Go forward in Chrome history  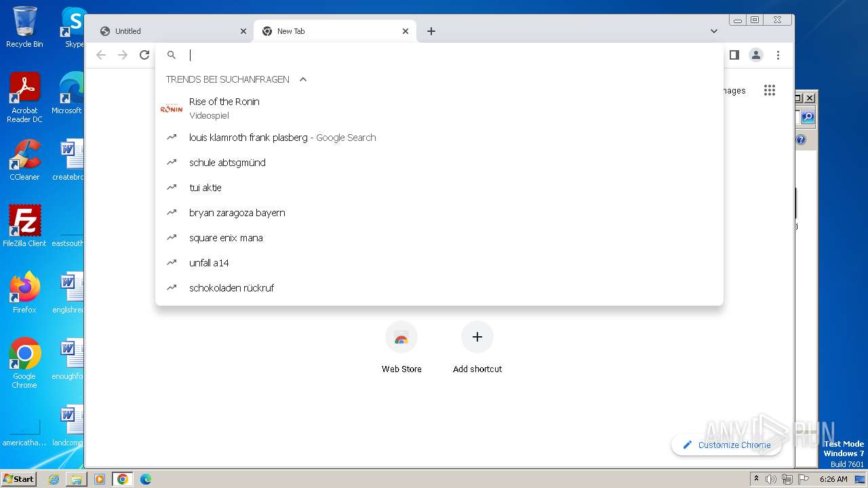(x=123, y=55)
